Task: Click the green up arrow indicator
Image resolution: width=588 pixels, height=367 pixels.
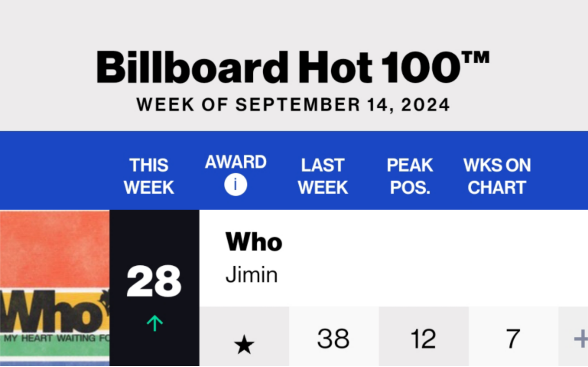Action: [x=154, y=323]
